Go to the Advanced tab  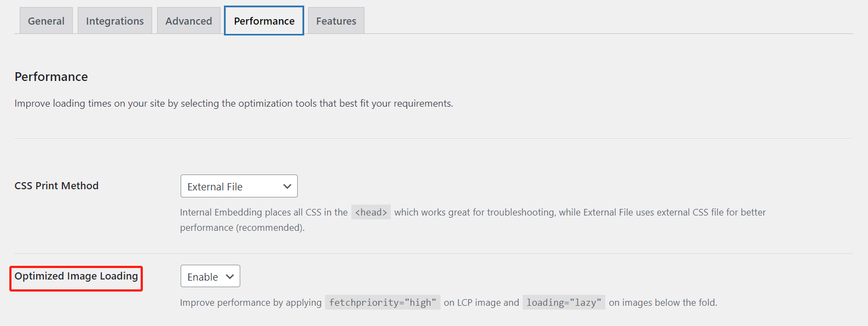pyautogui.click(x=189, y=21)
